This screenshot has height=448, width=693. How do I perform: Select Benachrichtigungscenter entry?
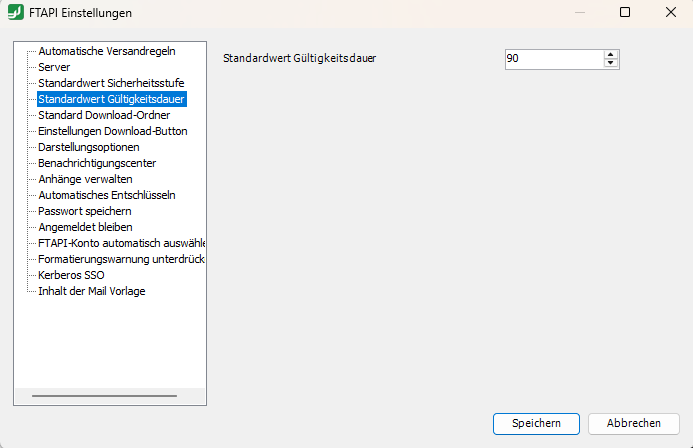[x=97, y=163]
